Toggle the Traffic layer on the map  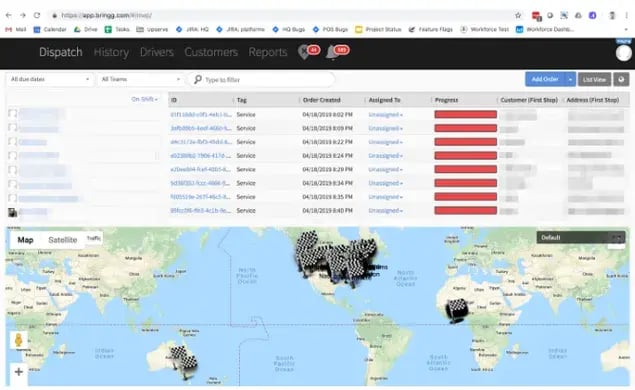coord(94,238)
